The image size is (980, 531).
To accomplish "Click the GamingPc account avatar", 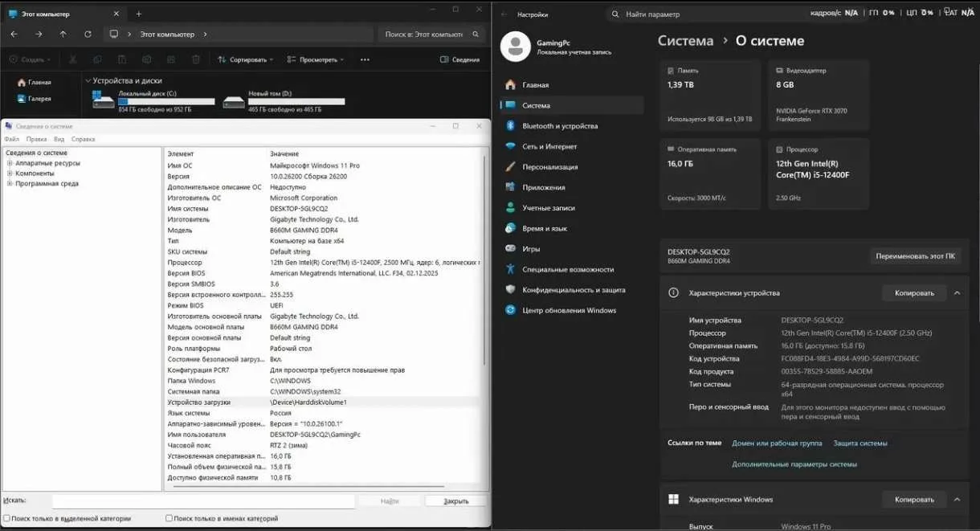I will point(515,47).
